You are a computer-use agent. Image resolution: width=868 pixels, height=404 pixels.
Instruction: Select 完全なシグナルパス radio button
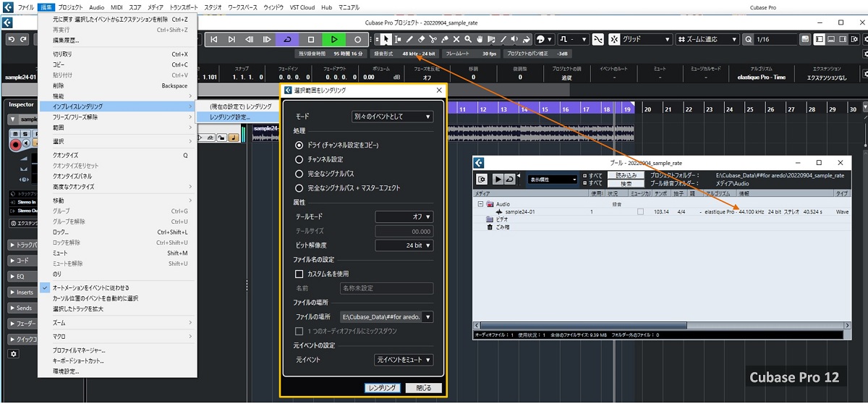coord(299,174)
